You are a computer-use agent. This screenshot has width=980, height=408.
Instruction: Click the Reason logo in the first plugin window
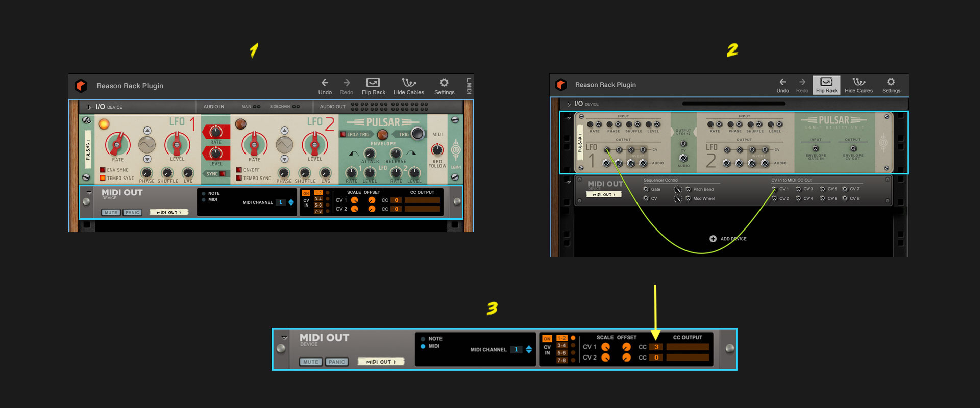[81, 86]
